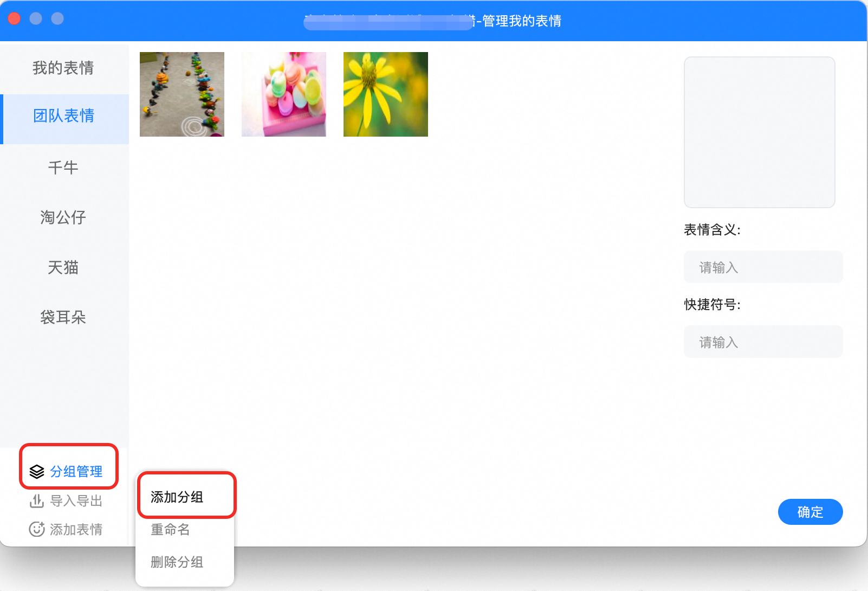The height and width of the screenshot is (591, 868).
Task: Open the 天猫 emoji group
Action: pos(64,267)
